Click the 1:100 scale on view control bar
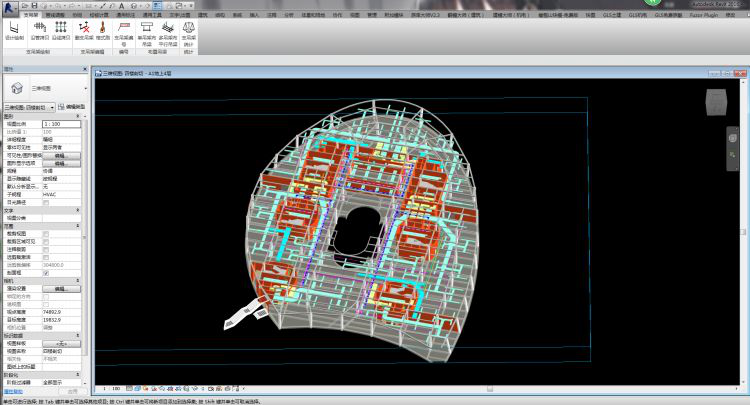The height and width of the screenshot is (405, 750). tap(114, 387)
